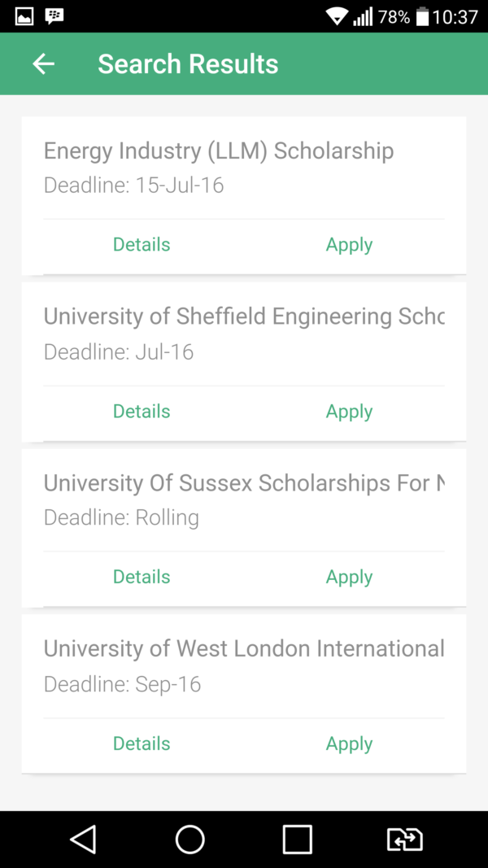Apply for Energy Industry (LLM) Scholarship

tap(349, 245)
